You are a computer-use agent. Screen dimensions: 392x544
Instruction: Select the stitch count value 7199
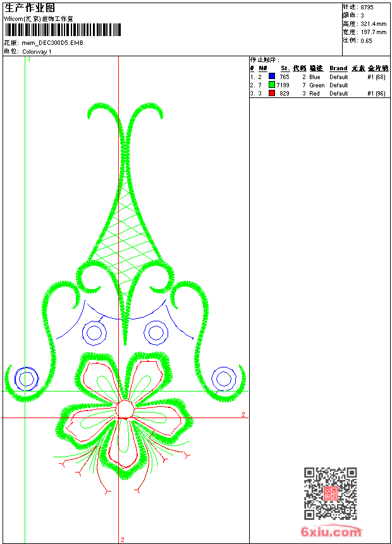pos(283,85)
